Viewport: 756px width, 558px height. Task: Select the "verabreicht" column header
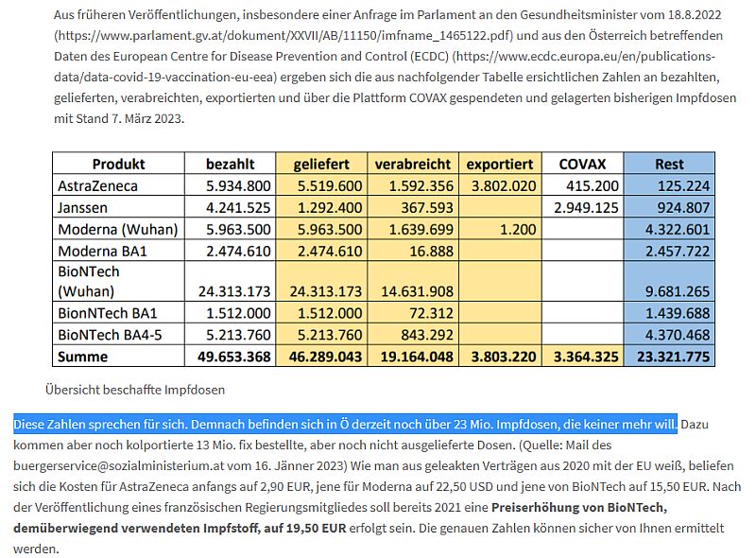point(413,164)
